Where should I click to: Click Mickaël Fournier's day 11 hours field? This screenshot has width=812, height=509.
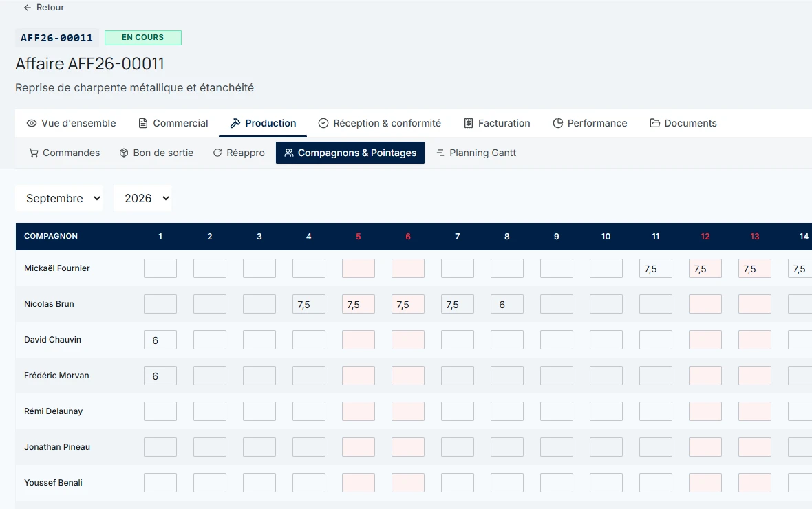tap(656, 268)
